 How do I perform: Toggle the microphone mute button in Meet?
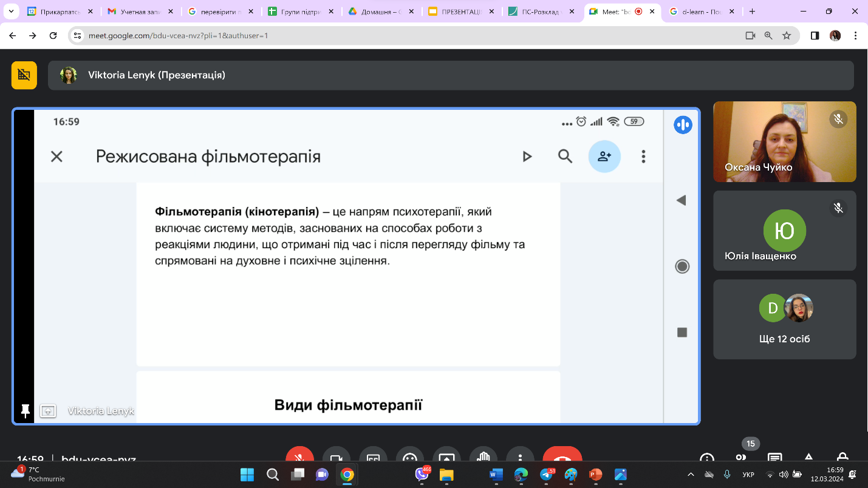pos(299,456)
